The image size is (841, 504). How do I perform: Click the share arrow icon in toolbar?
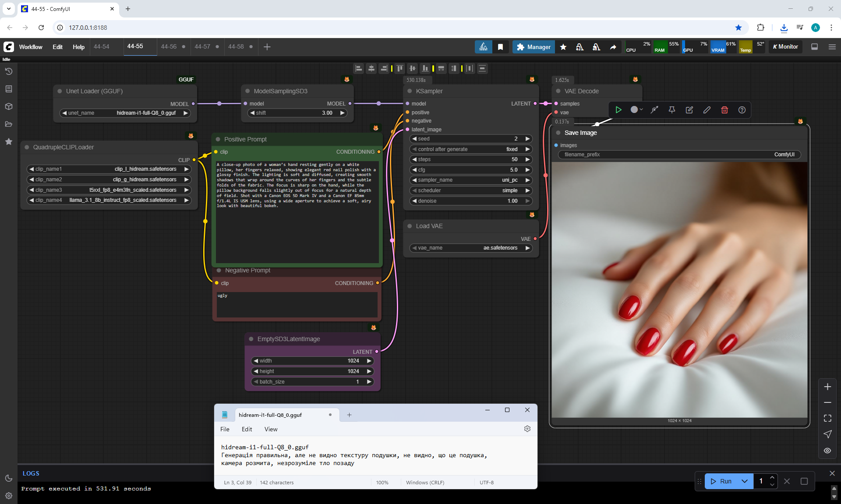pyautogui.click(x=613, y=47)
